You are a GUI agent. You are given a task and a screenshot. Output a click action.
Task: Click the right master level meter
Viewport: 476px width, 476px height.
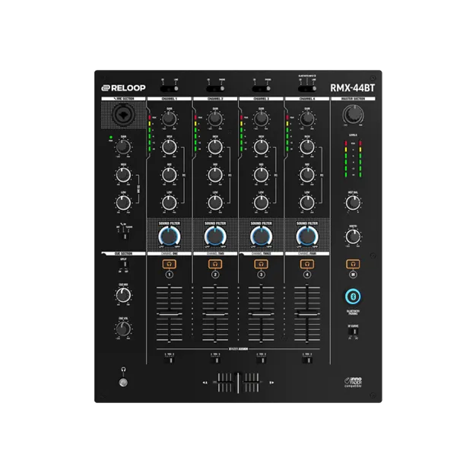[360, 159]
